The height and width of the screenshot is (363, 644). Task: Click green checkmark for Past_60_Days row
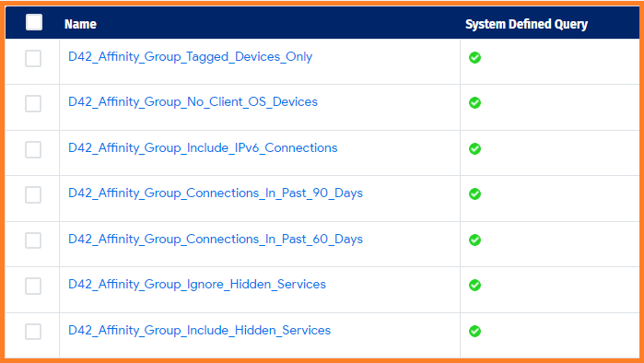pyautogui.click(x=474, y=240)
